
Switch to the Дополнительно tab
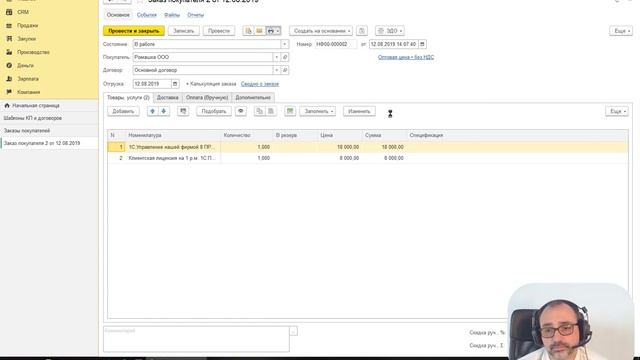[253, 98]
